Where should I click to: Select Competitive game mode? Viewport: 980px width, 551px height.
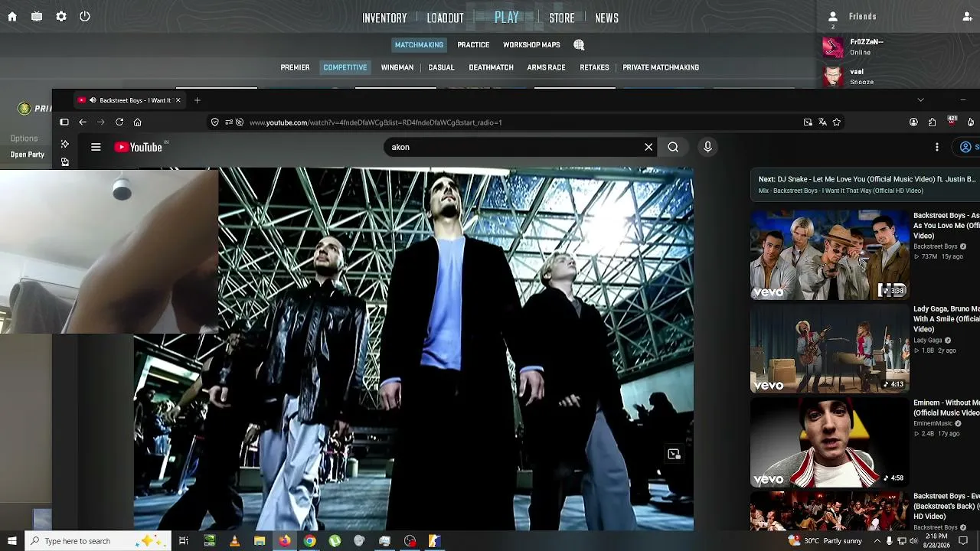click(x=345, y=67)
